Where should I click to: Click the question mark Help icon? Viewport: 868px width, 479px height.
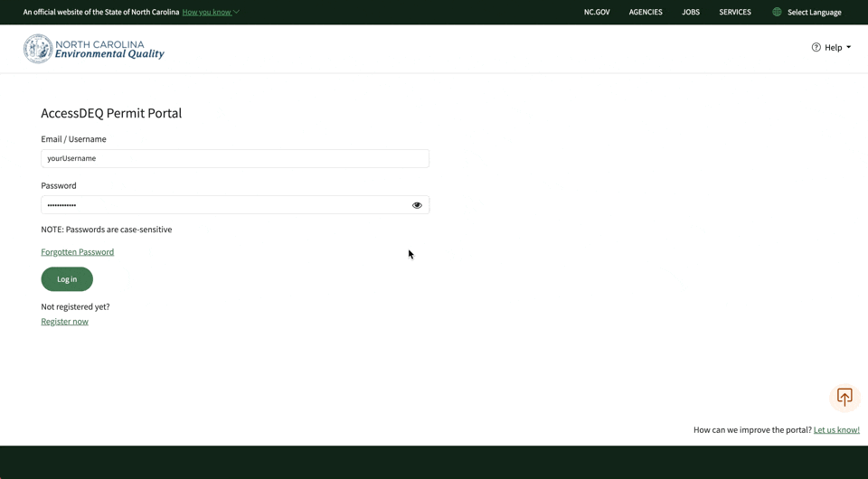click(816, 48)
